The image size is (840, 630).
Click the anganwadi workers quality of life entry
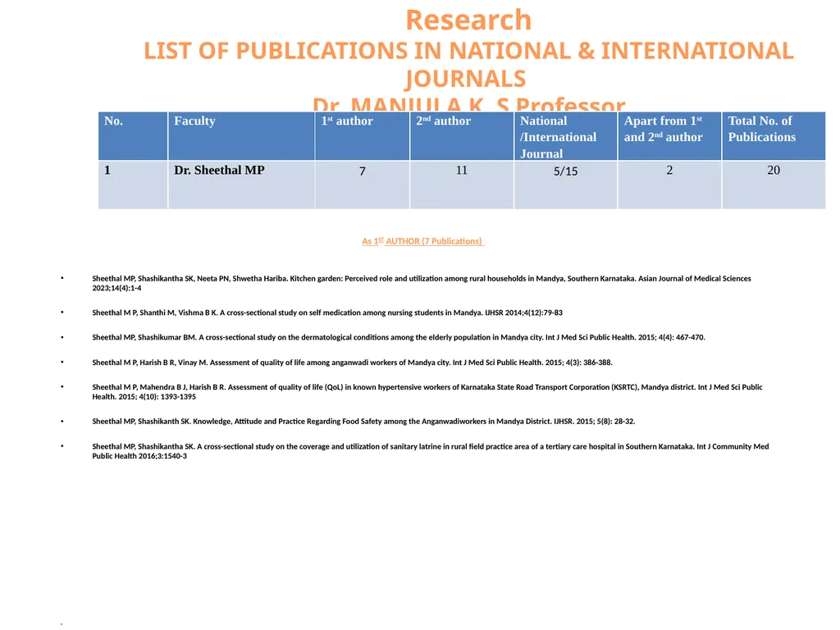[x=352, y=362]
